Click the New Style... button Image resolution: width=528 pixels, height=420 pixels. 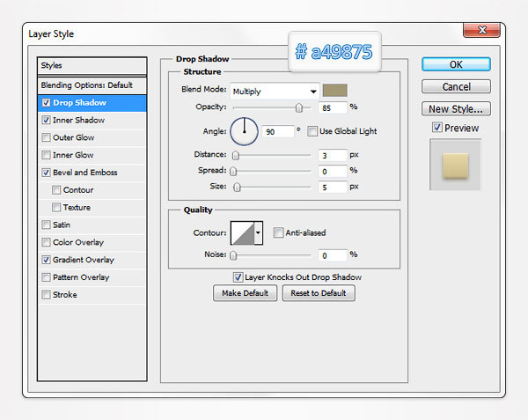(x=456, y=109)
